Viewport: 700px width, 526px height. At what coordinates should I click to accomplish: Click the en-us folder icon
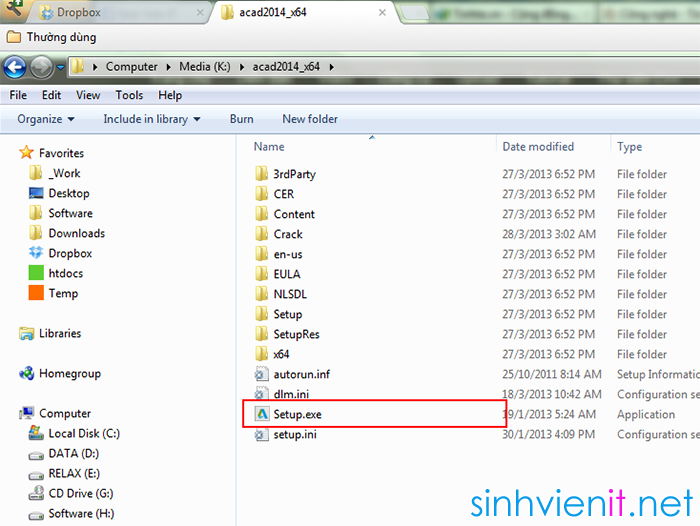coord(262,254)
